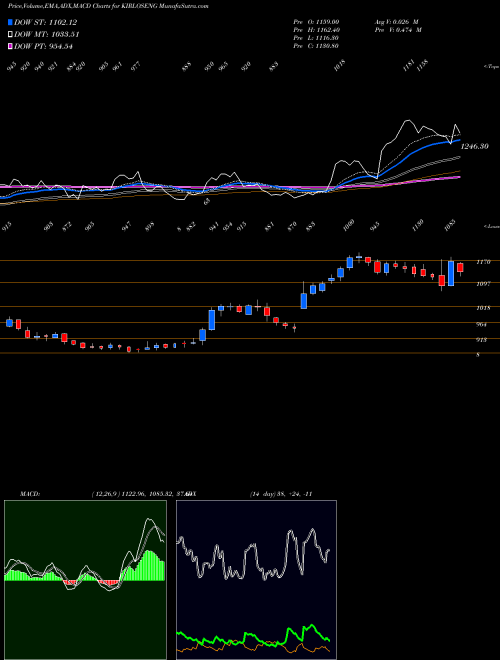Screen dimensions: 500x660
Task: Click the 1097 price axis label
Action: pos(483,284)
